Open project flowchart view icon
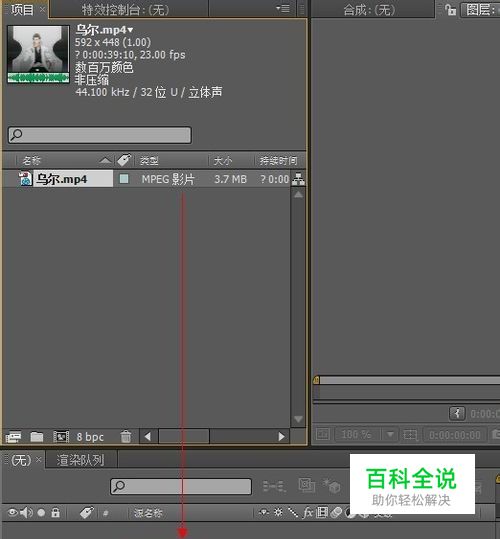The width and height of the screenshot is (500, 539). coord(298,179)
